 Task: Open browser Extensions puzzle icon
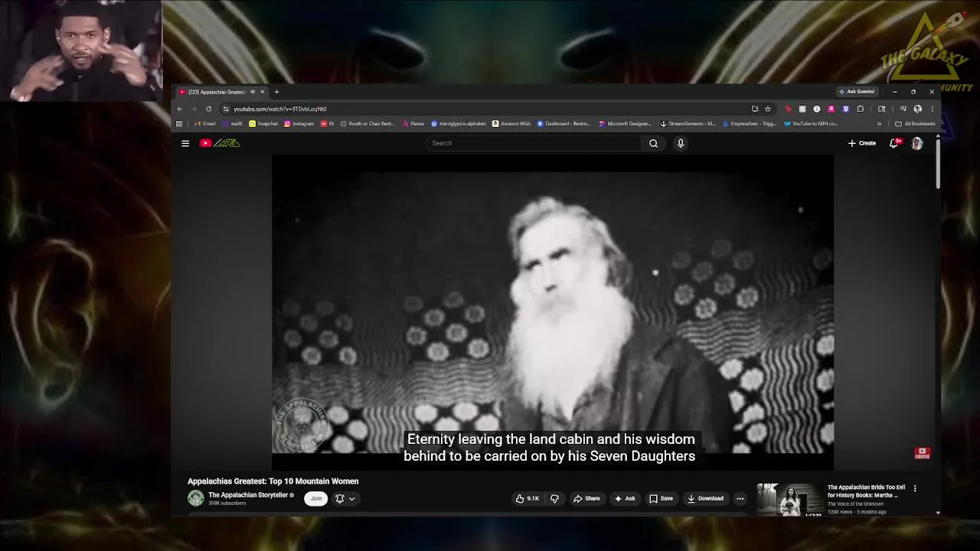(860, 109)
